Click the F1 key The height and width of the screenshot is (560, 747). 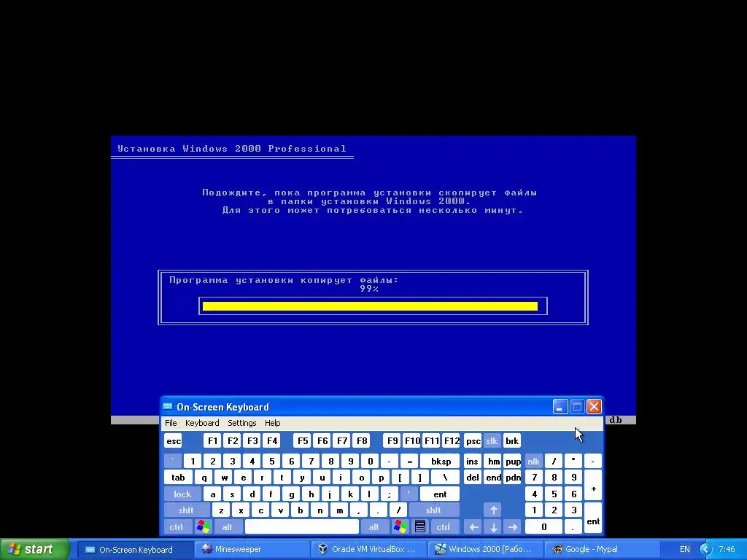pos(212,441)
